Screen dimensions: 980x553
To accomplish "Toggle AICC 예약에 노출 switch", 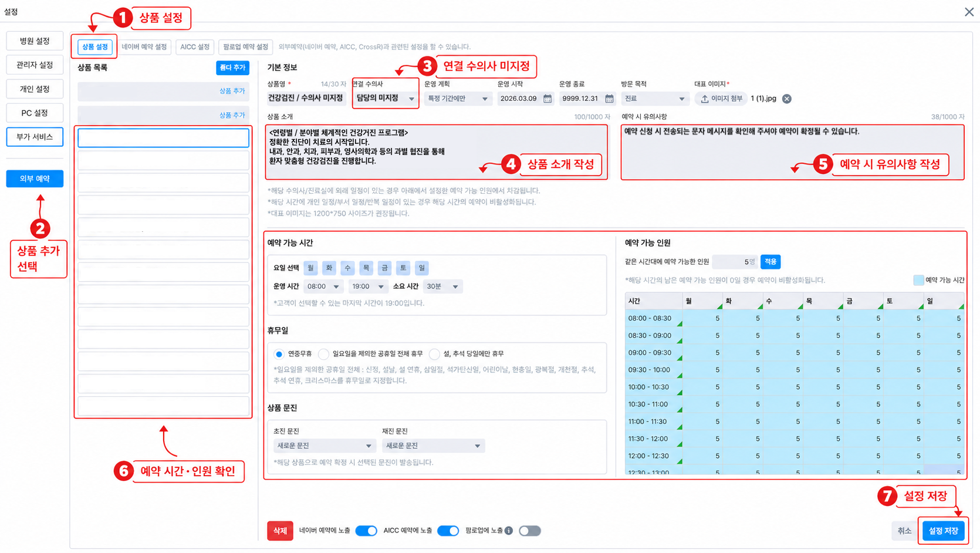I will point(448,531).
